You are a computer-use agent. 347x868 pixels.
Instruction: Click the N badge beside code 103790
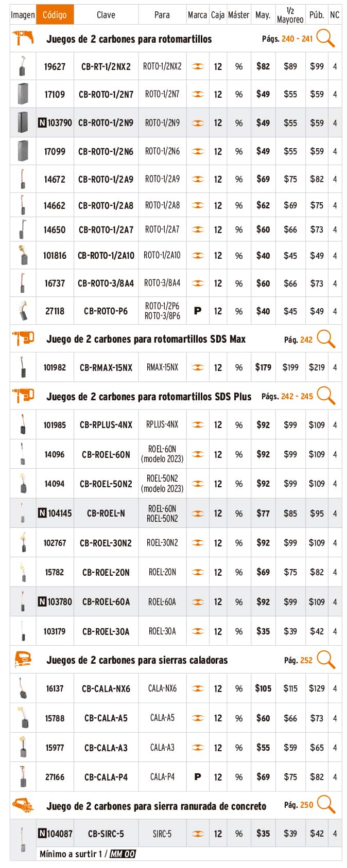click(42, 123)
